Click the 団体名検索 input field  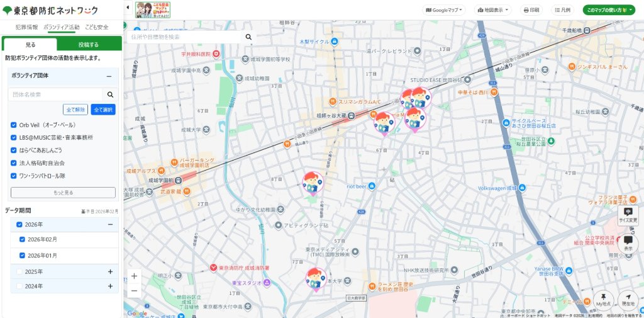(55, 94)
